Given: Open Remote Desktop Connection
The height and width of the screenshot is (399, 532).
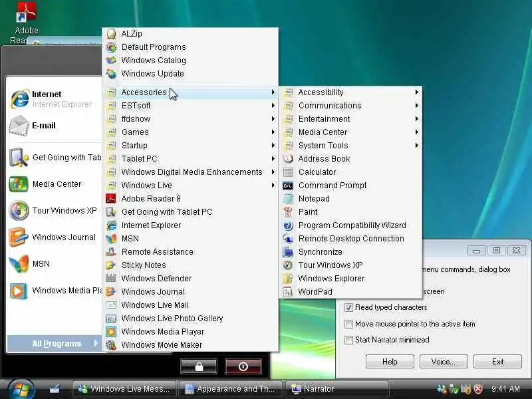Looking at the screenshot, I should coord(350,239).
